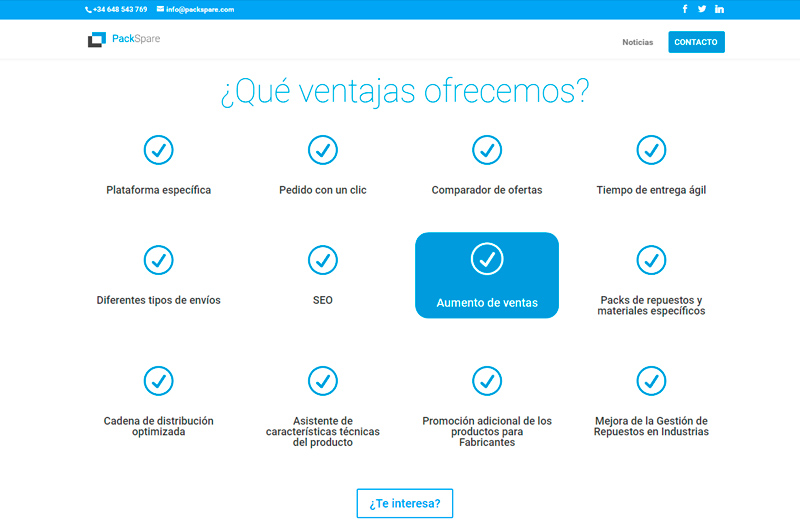
Task: Click the CONTACTO button
Action: tap(696, 42)
